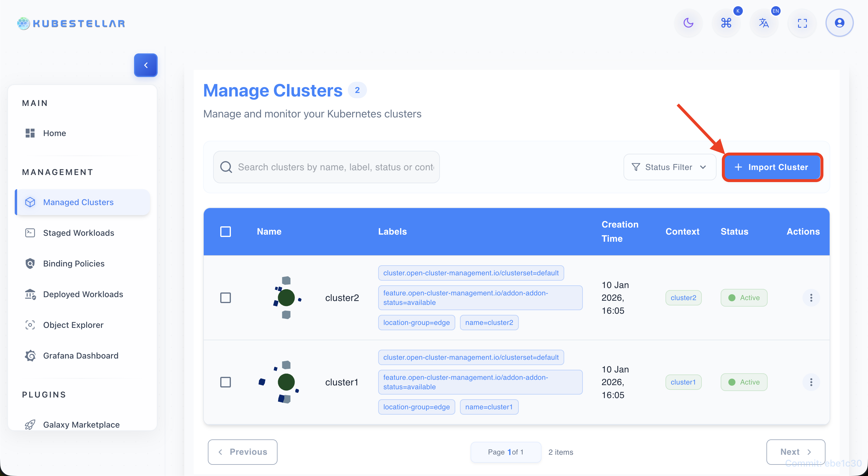
Task: Open the actions menu for cluster2
Action: pyautogui.click(x=811, y=298)
